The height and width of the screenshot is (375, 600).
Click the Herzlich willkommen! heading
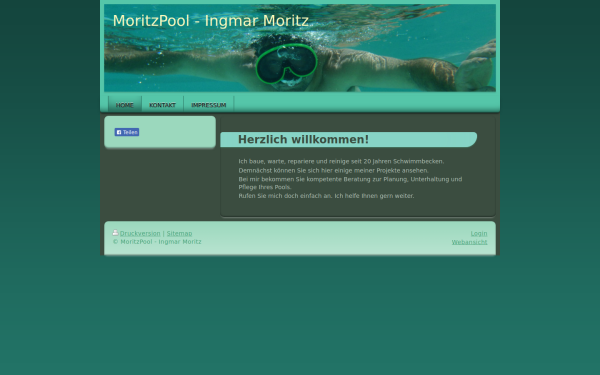(x=303, y=139)
